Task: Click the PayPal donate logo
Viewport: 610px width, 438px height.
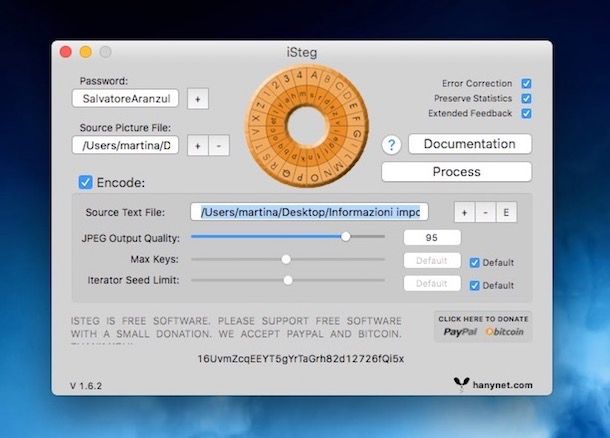Action: pos(460,332)
